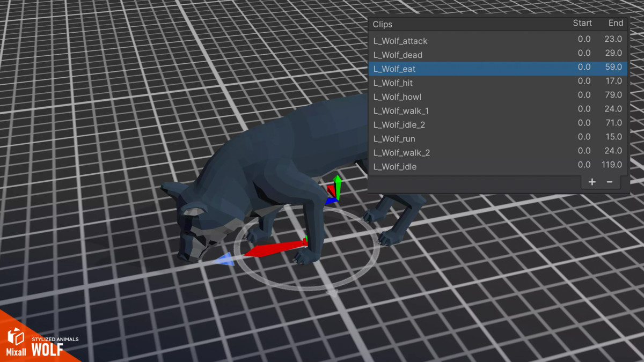Click the End value 23.0 for L_Wolf_attack
This screenshot has width=644, height=362.
click(613, 39)
